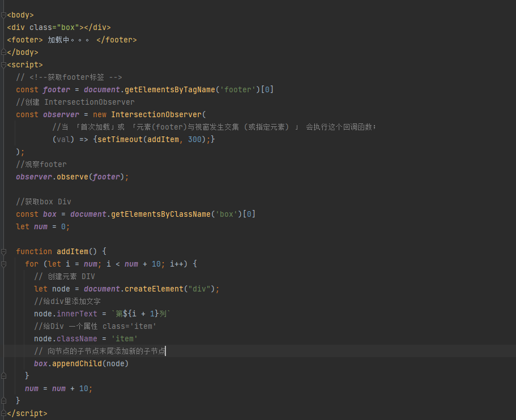Collapse the addItem function fold marker
Screen dimensions: 516x420
3,251
